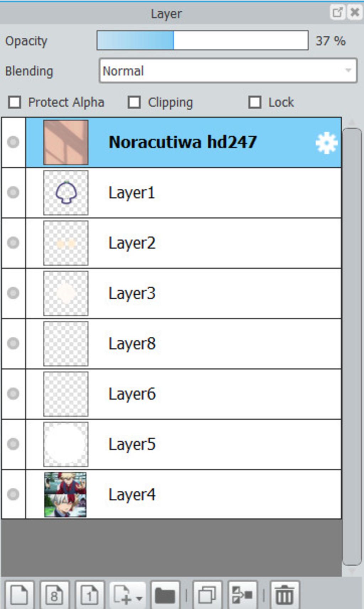Hide the Layer4 layer

click(14, 494)
